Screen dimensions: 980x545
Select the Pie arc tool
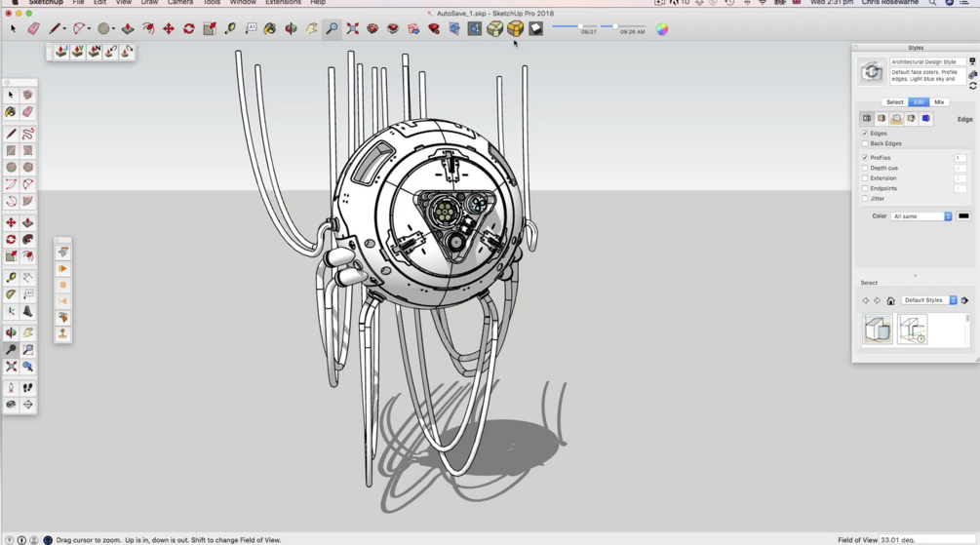click(27, 201)
